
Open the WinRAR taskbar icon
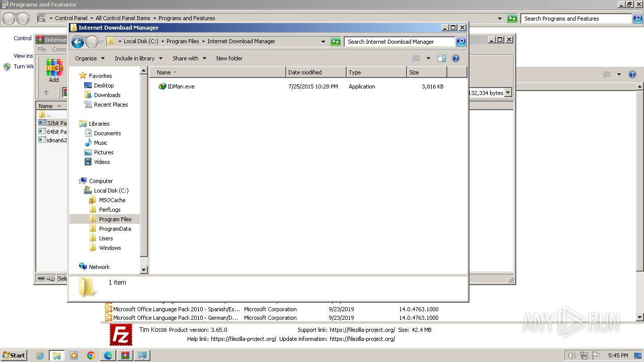pyautogui.click(x=125, y=355)
